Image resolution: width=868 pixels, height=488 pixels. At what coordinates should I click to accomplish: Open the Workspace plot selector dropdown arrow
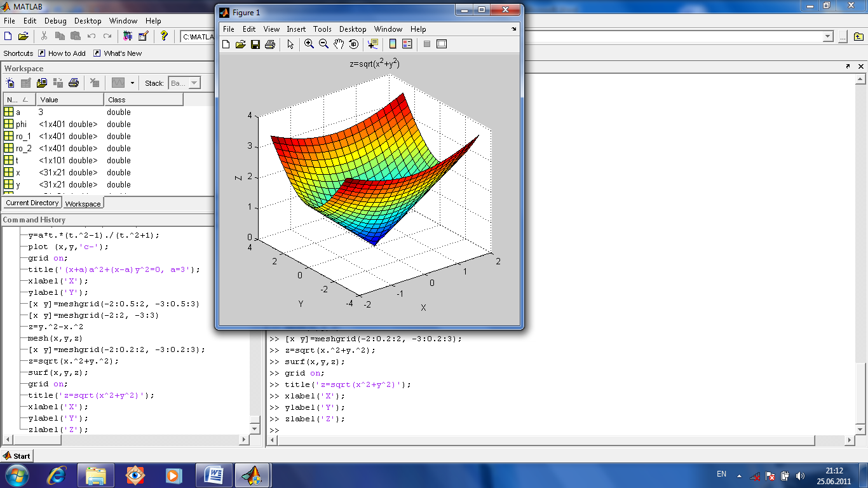point(132,83)
